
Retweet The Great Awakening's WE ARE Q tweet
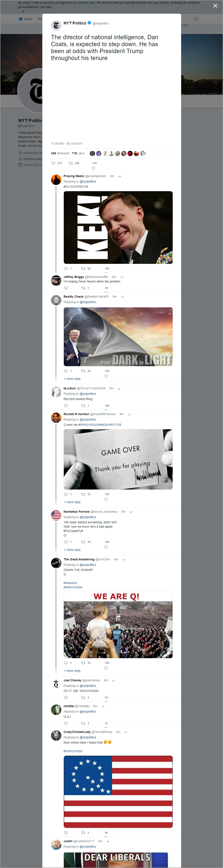pyautogui.click(x=83, y=662)
